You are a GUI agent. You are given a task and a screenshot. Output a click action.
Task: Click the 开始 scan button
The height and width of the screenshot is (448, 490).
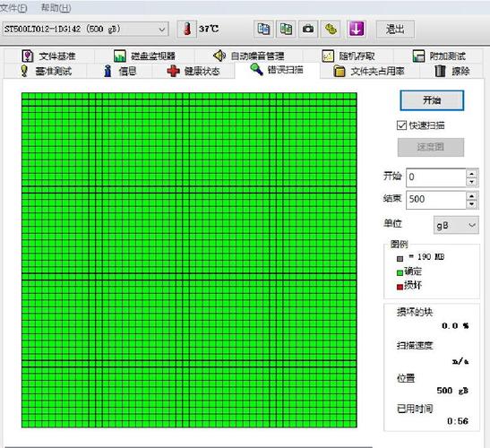(x=432, y=100)
